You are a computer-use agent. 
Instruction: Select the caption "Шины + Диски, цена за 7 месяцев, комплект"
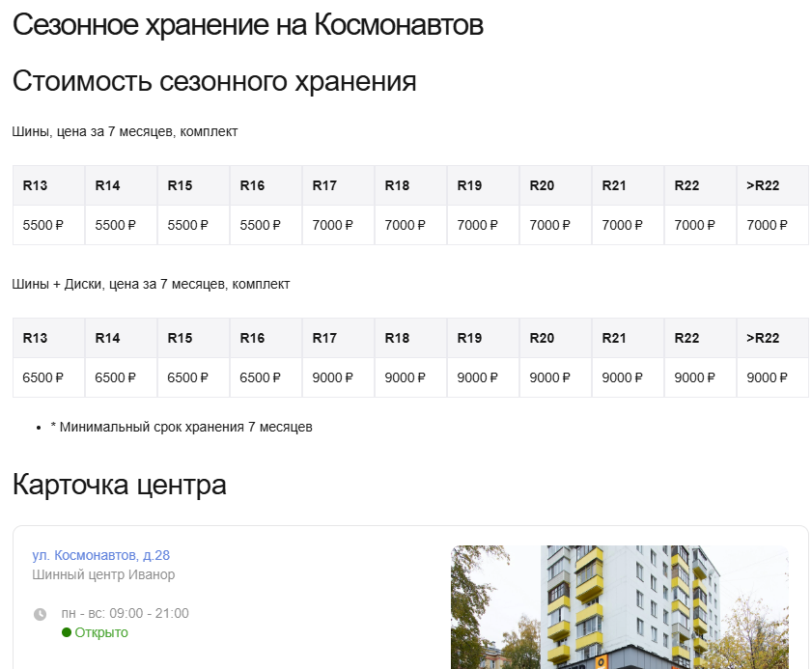[151, 284]
